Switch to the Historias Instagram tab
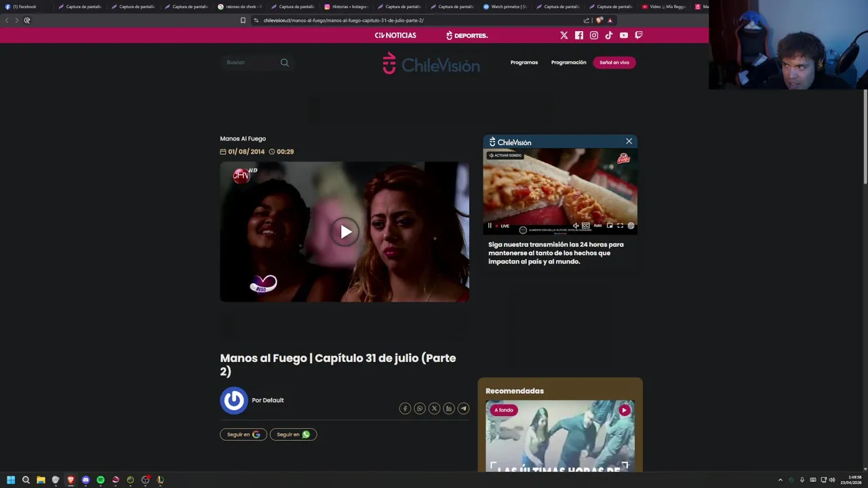Image resolution: width=868 pixels, height=488 pixels. pyautogui.click(x=347, y=7)
